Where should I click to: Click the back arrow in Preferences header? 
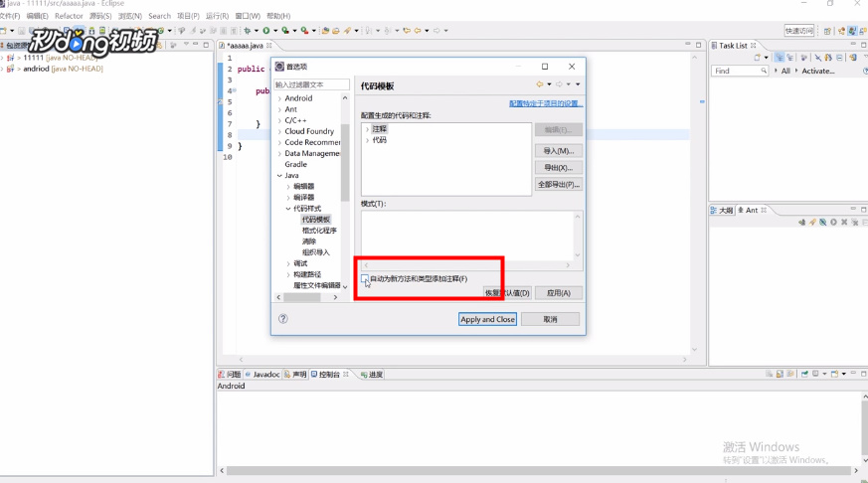tap(539, 84)
